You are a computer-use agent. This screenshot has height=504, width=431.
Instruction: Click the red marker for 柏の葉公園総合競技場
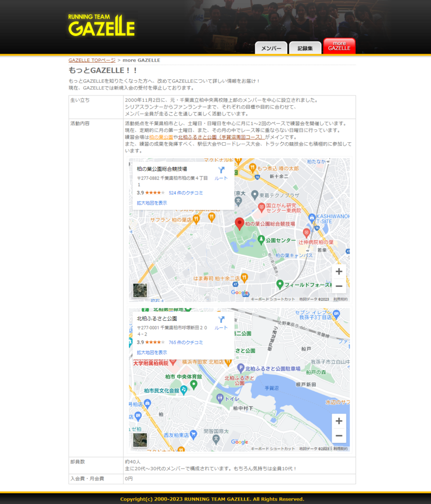pos(240,223)
